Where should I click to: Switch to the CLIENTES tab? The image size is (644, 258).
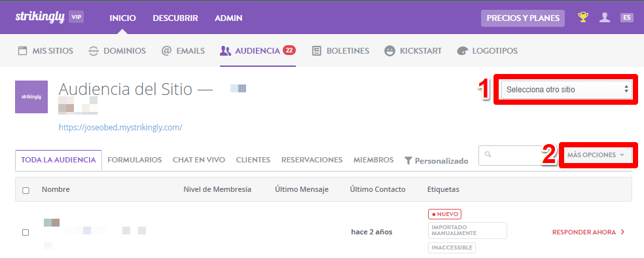(253, 160)
